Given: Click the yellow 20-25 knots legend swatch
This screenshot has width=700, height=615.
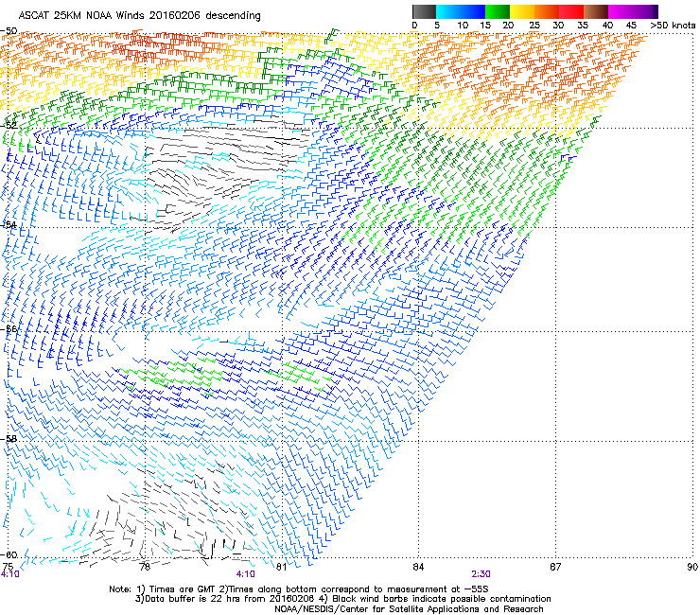Looking at the screenshot, I should coord(522,11).
